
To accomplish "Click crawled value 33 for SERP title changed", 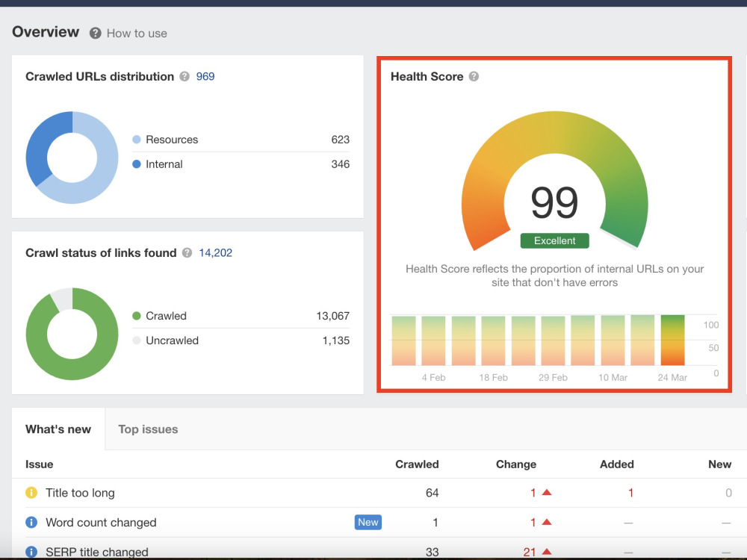I will pos(432,552).
